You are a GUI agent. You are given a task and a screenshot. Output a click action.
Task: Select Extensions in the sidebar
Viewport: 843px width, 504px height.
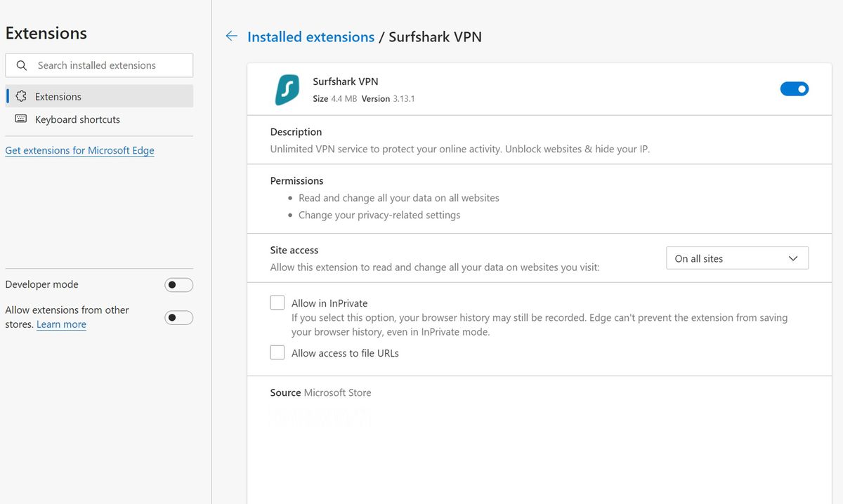[x=58, y=97]
